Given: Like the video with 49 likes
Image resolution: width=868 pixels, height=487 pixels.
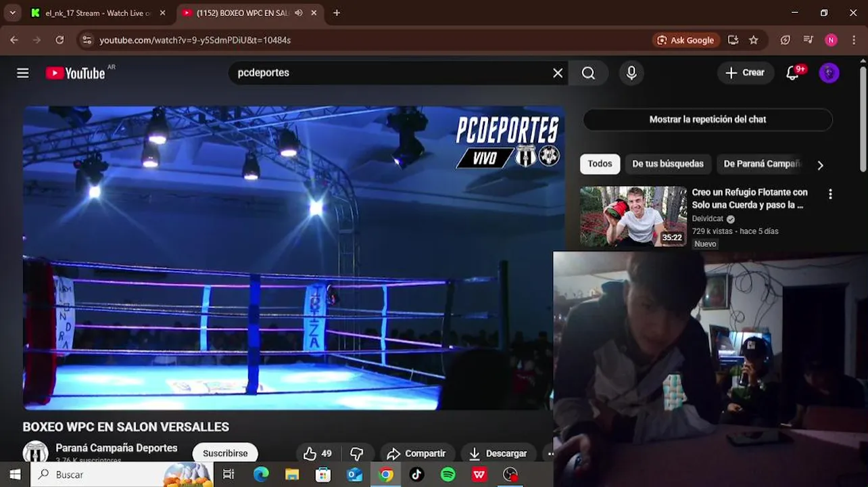Looking at the screenshot, I should tap(317, 453).
